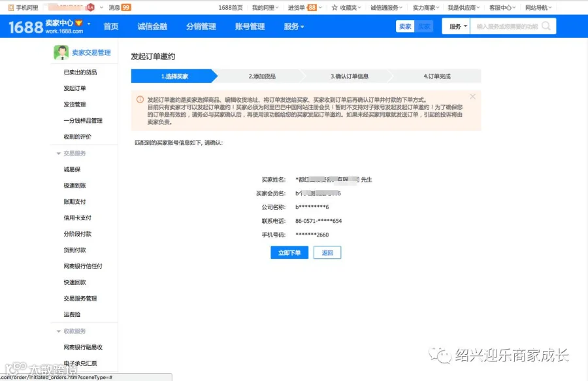Image resolution: width=588 pixels, height=381 pixels.
Task: Click the 返回 button
Action: coord(327,252)
